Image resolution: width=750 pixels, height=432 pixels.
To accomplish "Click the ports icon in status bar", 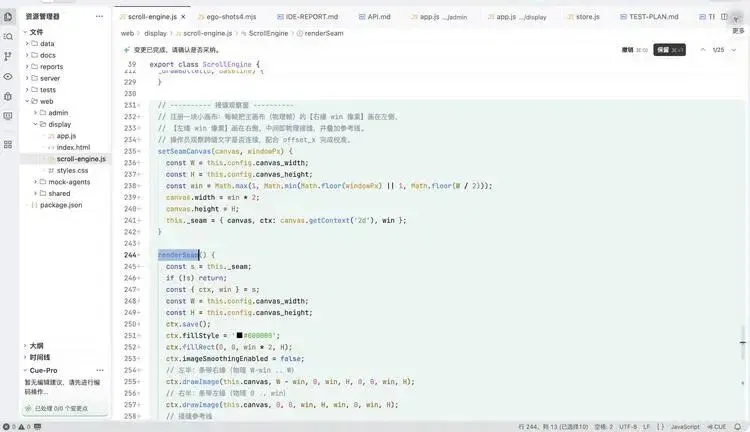I will tap(38, 427).
